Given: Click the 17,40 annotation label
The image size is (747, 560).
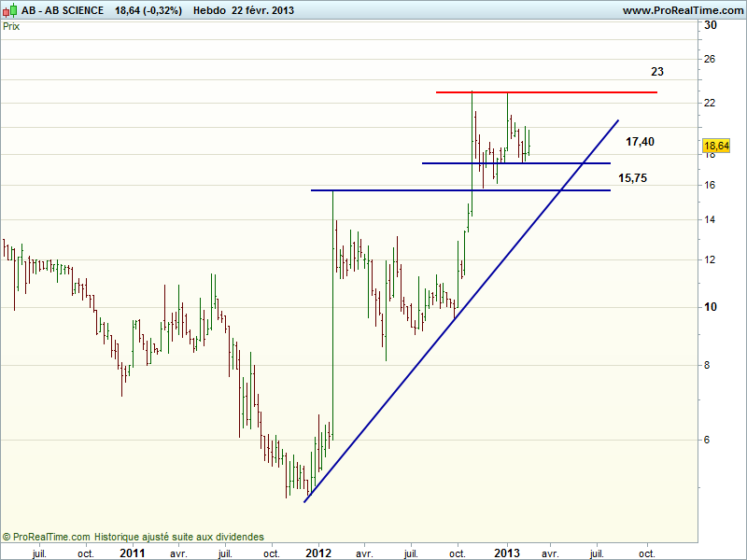Looking at the screenshot, I should click(640, 142).
